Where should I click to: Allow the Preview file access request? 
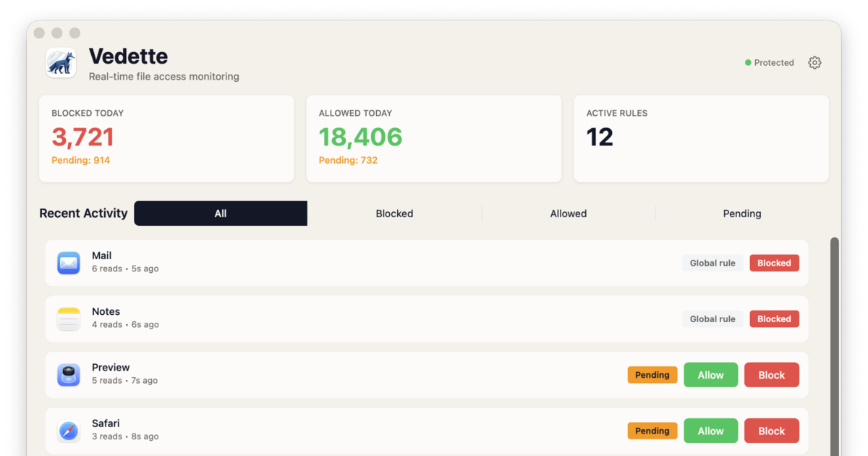(x=710, y=375)
